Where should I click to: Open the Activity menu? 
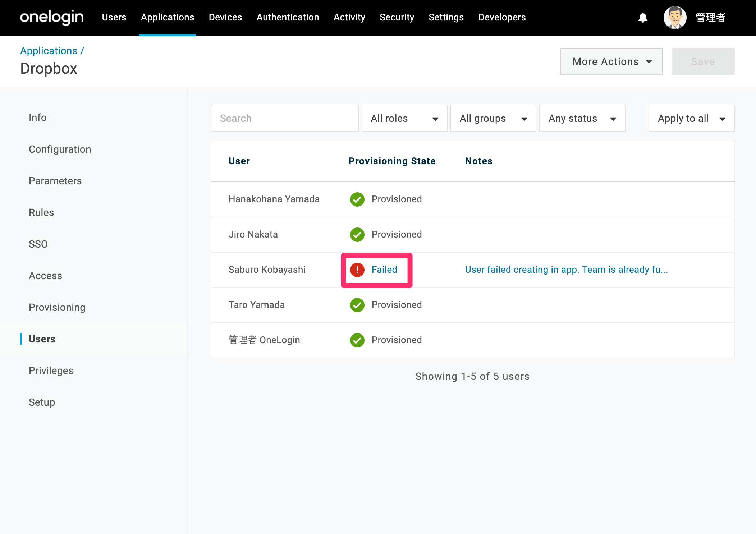coord(349,17)
